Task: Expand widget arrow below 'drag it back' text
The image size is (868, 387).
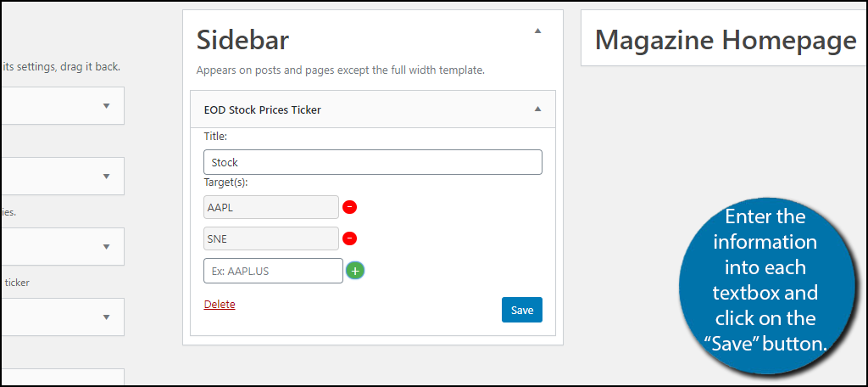Action: (107, 106)
